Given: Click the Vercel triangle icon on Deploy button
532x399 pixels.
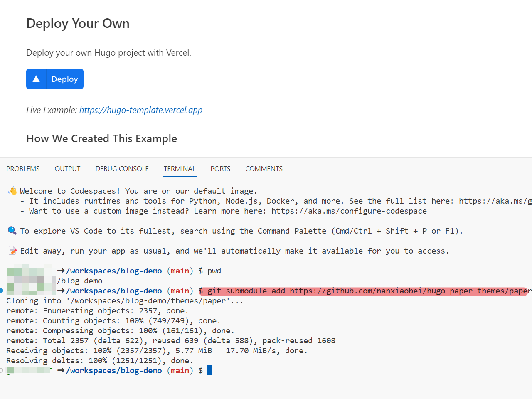Looking at the screenshot, I should click(x=36, y=79).
